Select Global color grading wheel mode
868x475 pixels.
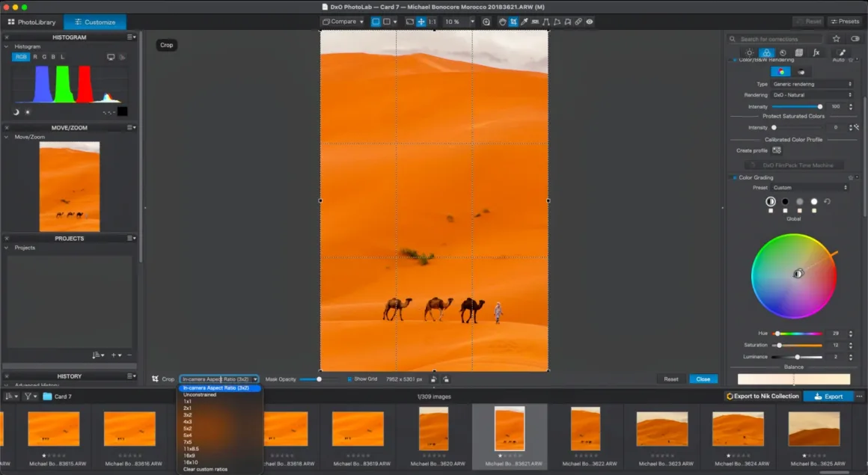coord(771,201)
